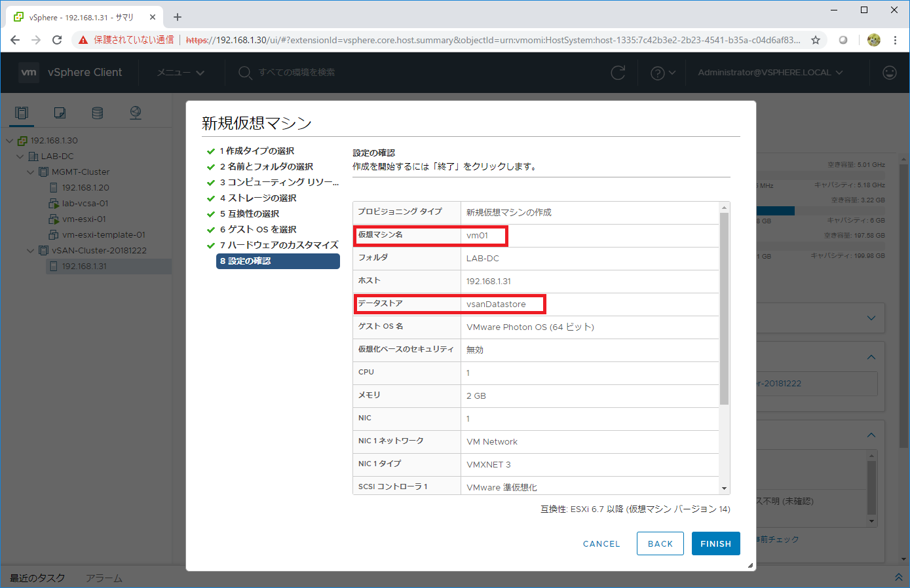The height and width of the screenshot is (588, 910).
Task: Click the dialog resize grip corner
Action: (x=750, y=565)
